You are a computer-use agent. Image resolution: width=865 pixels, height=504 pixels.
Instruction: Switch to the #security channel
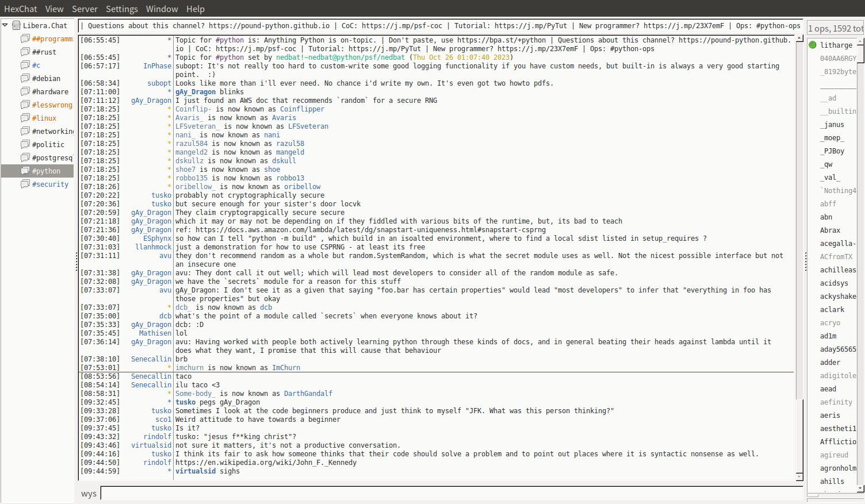pos(50,184)
